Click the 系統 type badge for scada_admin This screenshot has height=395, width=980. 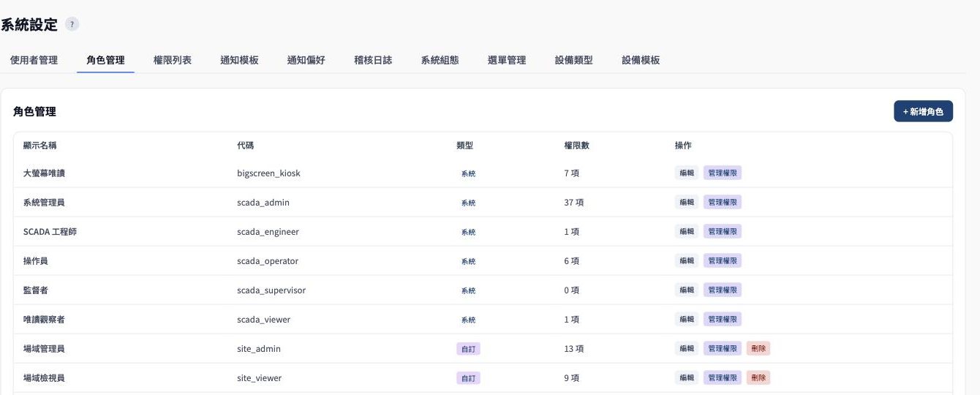click(468, 203)
